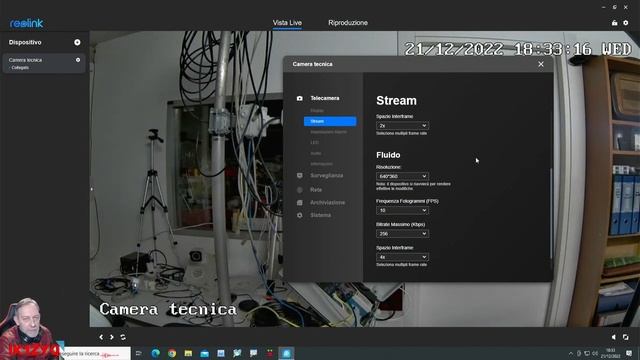Select Display in Telecamera submenu

pyautogui.click(x=317, y=111)
